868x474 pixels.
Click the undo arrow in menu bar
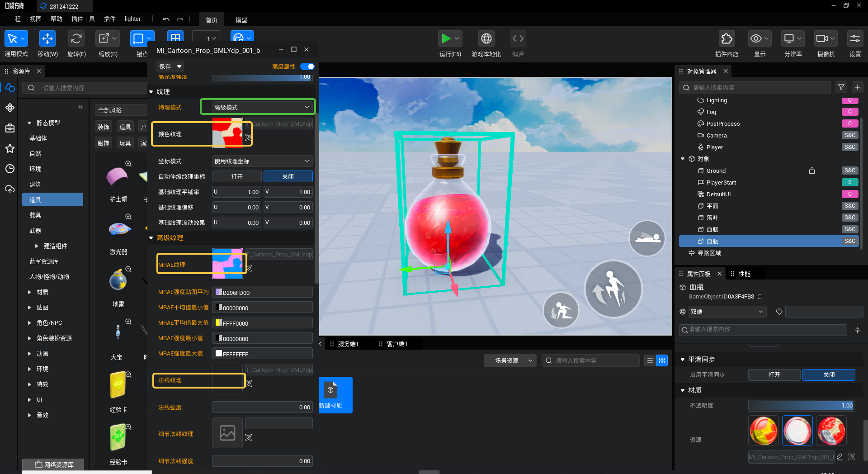click(x=166, y=19)
